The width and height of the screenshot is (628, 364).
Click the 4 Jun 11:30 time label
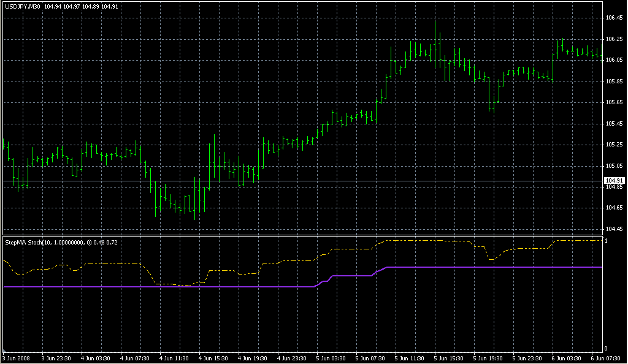[x=173, y=358]
